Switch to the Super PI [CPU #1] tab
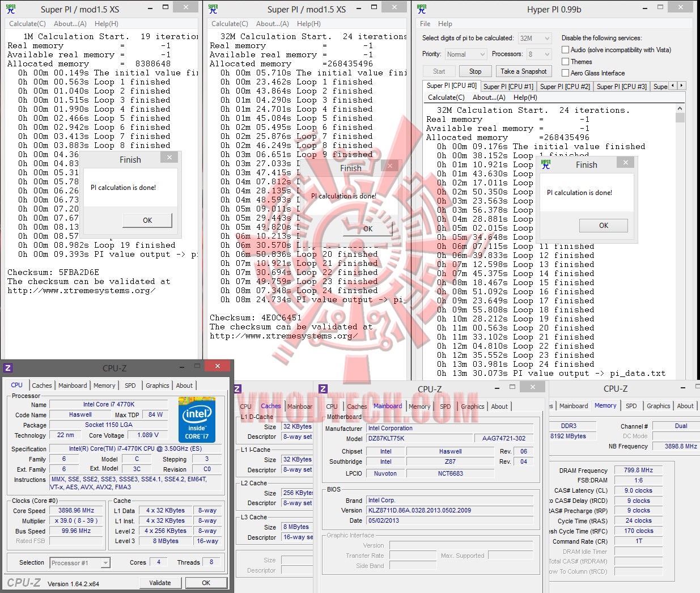The height and width of the screenshot is (593, 700). [508, 87]
